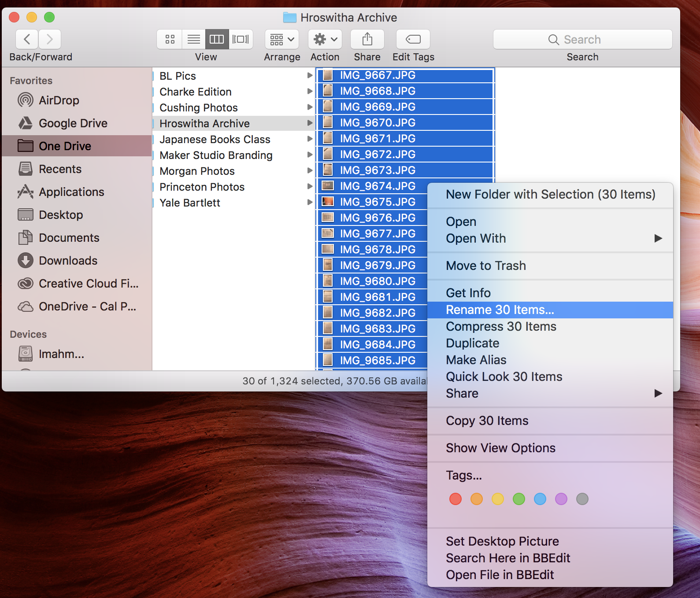700x598 pixels.
Task: Choose Search Here in BBEdit
Action: tap(550, 558)
